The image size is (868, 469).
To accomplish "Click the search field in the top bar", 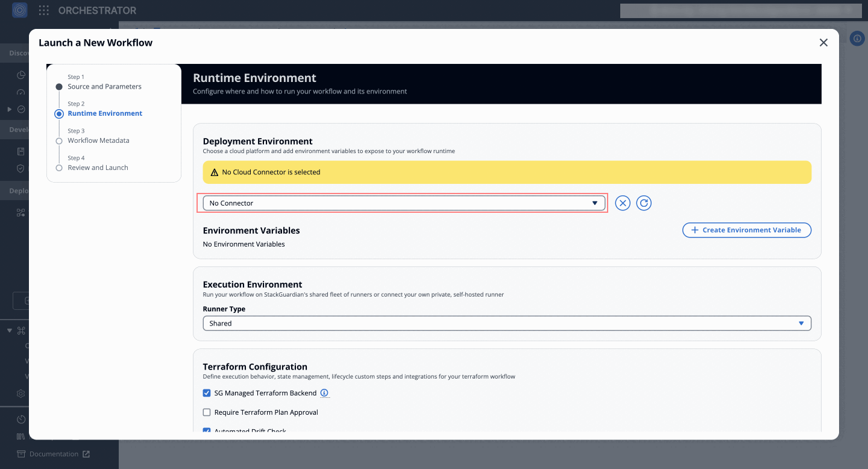I will point(740,10).
